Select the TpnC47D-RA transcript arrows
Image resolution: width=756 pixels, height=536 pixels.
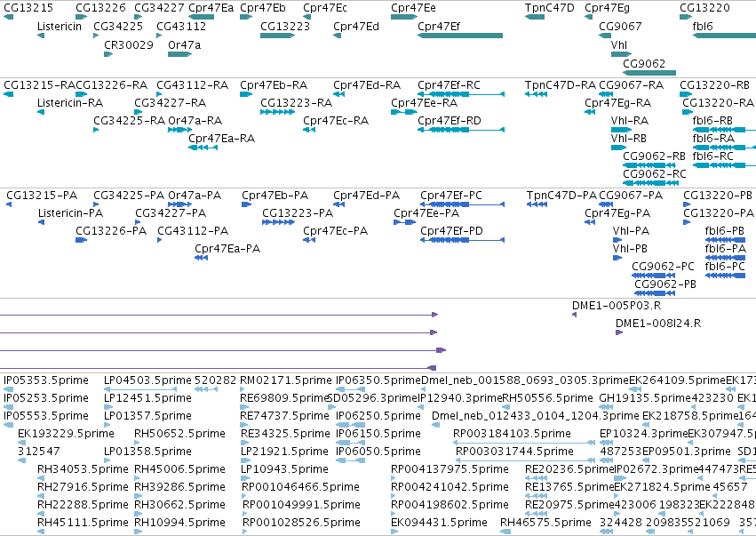[x=536, y=94]
